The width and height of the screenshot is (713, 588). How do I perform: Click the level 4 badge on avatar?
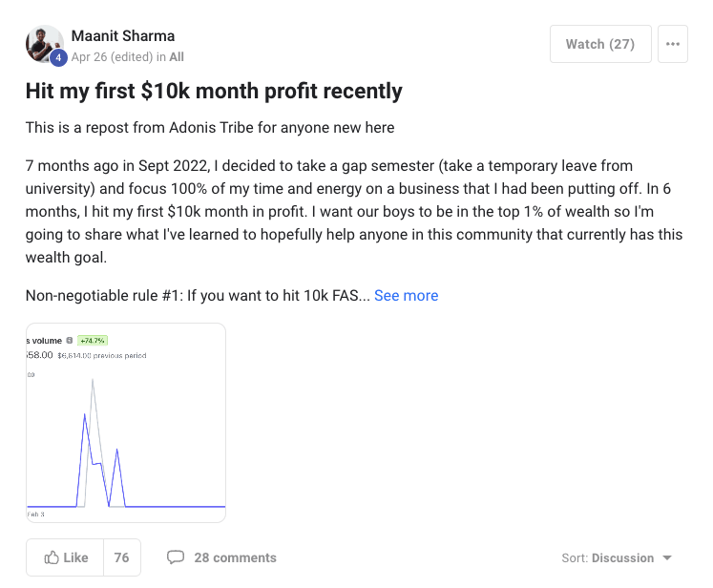(58, 58)
